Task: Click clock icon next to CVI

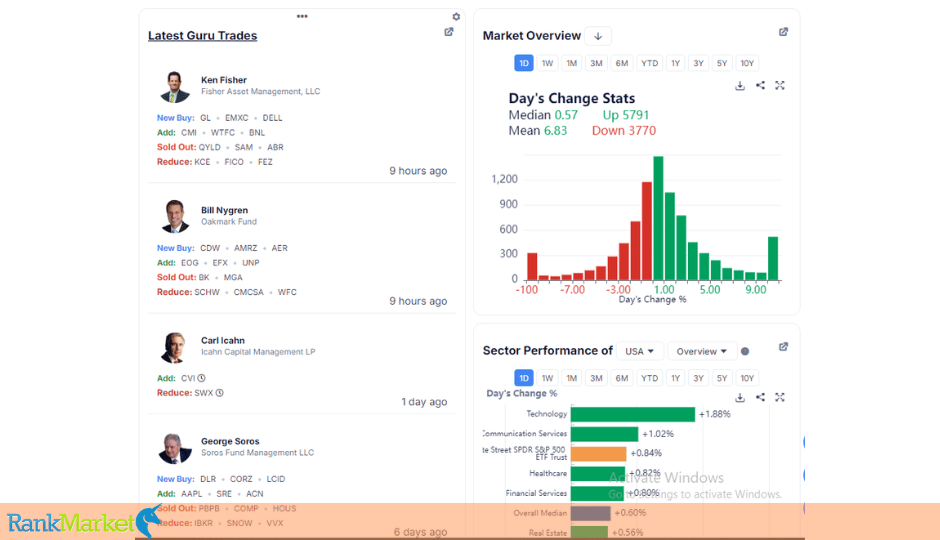Action: click(201, 378)
